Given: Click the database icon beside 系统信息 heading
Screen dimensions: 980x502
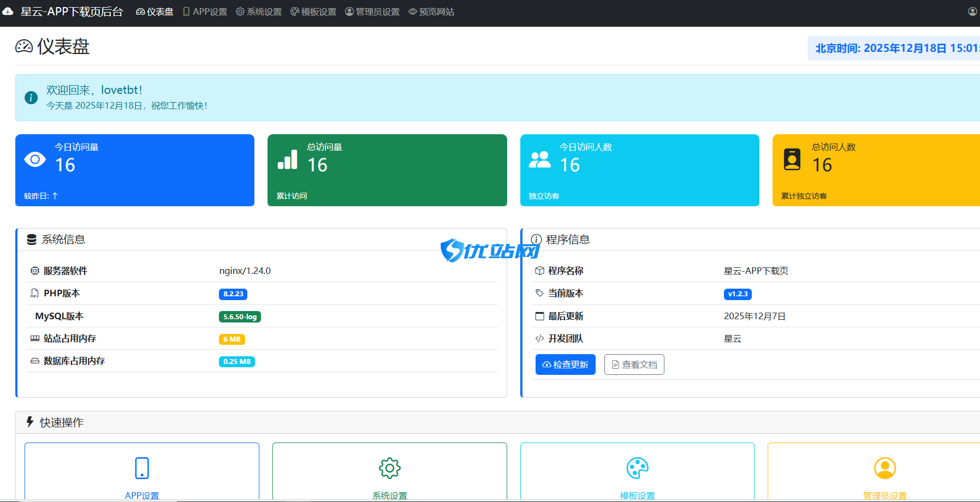Looking at the screenshot, I should (x=32, y=240).
